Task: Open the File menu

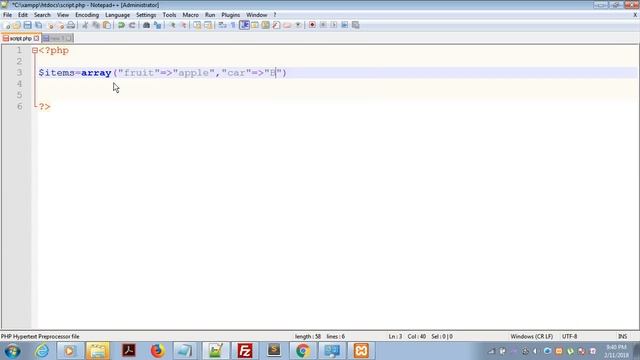Action: click(7, 15)
